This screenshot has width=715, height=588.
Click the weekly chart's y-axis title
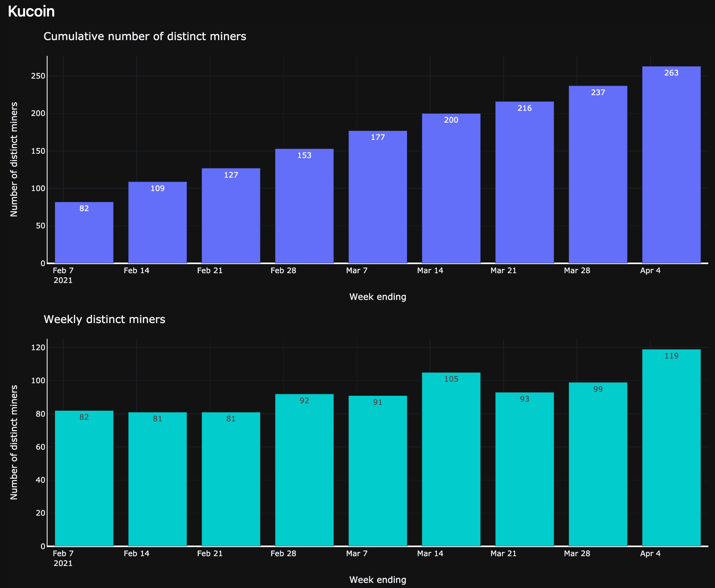pos(14,442)
